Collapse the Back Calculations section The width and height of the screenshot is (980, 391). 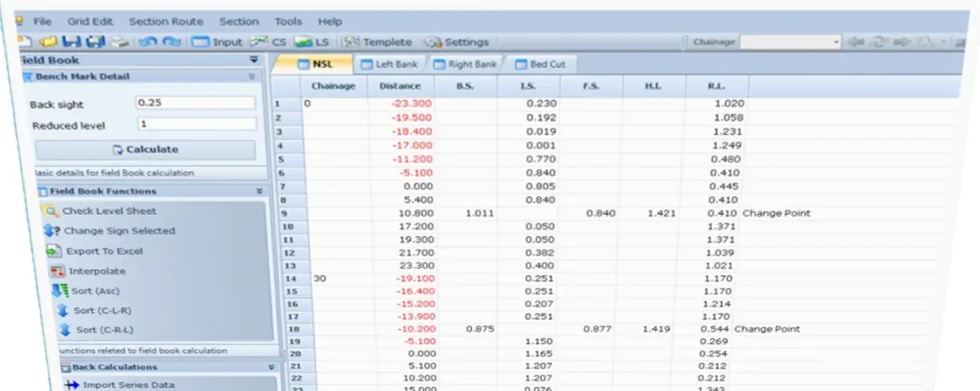pos(271,367)
